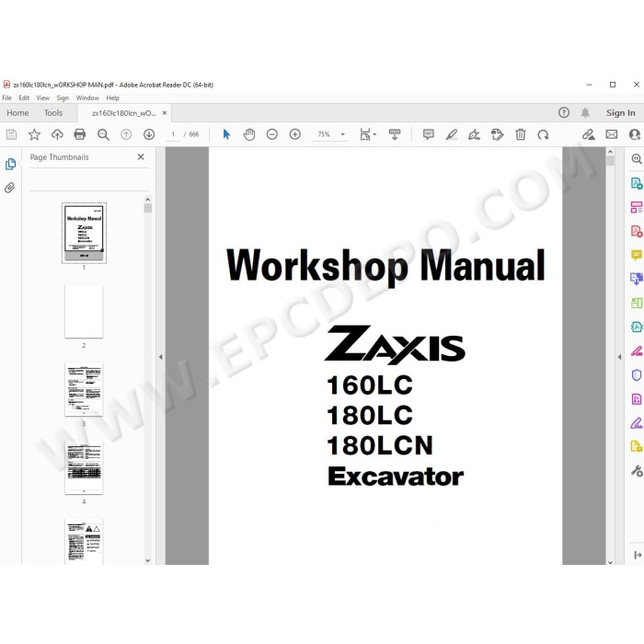Delete page with trash icon
This screenshot has width=644, height=644.
(x=521, y=134)
